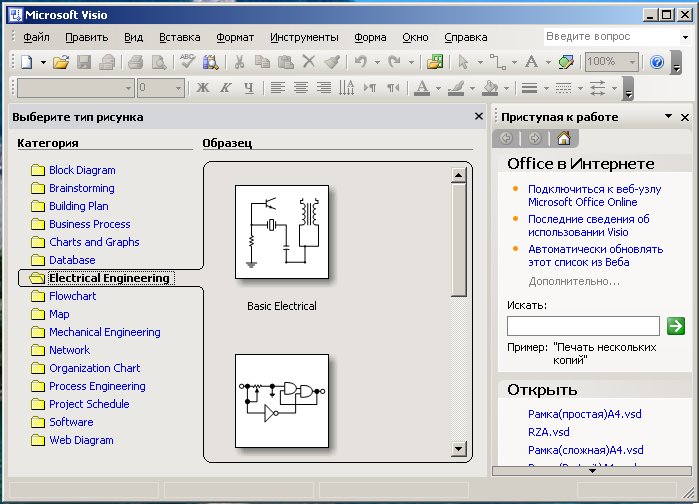Expand the line ends dropdown arrow
Image resolution: width=699 pixels, height=504 pixels.
tap(614, 88)
